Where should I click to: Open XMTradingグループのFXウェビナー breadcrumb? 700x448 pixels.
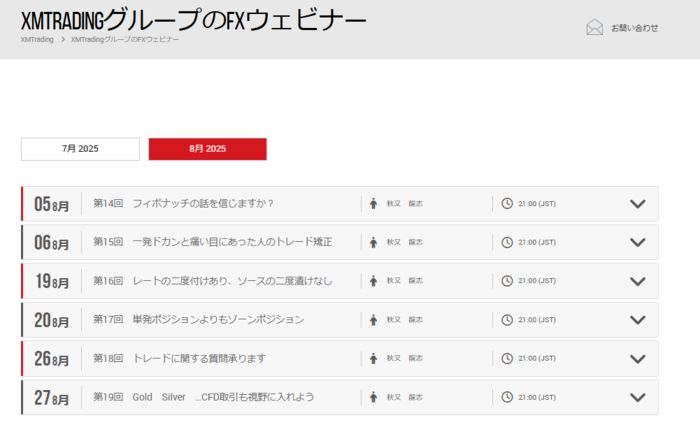point(125,39)
